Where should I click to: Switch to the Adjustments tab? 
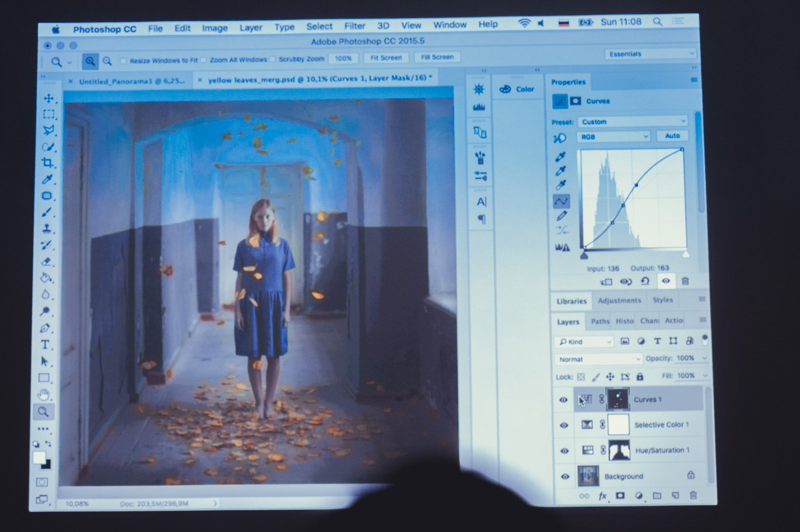pyautogui.click(x=619, y=300)
